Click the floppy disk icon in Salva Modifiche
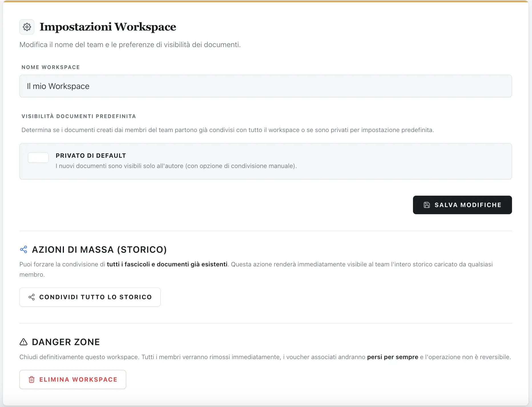The height and width of the screenshot is (407, 532). [427, 205]
